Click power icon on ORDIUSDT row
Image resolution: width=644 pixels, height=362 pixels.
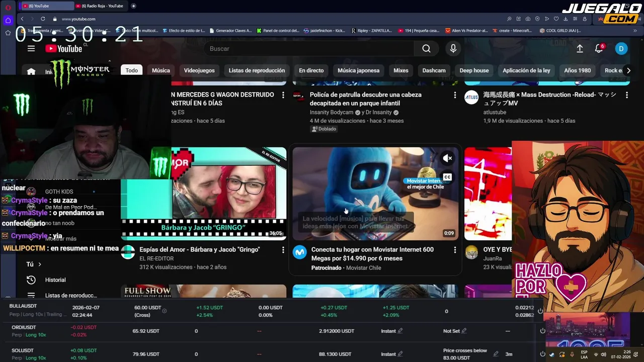542,331
